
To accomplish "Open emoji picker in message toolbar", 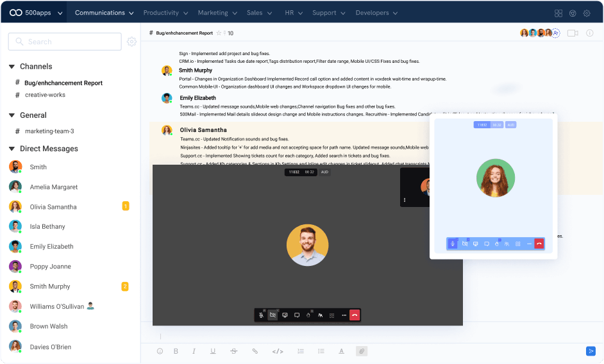I will point(160,351).
